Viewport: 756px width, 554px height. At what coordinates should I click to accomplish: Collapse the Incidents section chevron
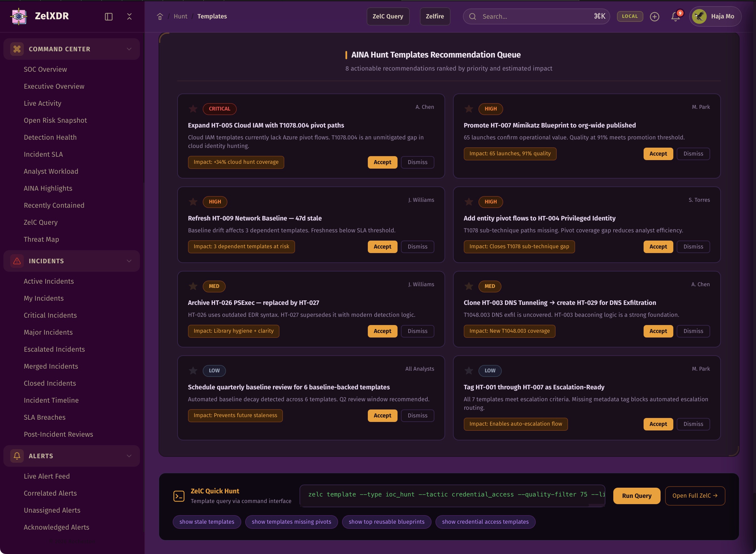[x=129, y=261]
